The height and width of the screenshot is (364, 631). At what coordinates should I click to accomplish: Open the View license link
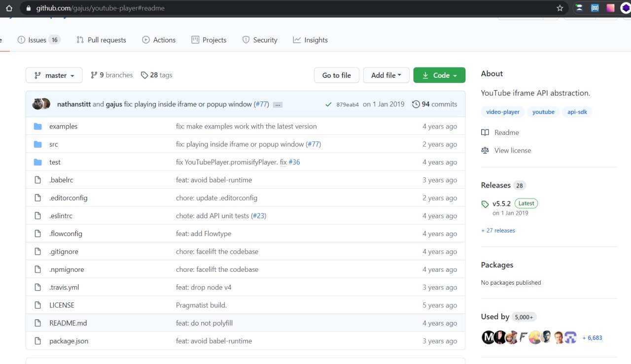point(513,150)
